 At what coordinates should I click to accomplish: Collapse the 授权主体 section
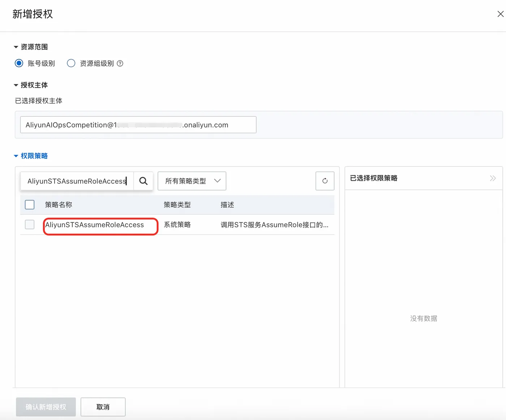point(31,85)
